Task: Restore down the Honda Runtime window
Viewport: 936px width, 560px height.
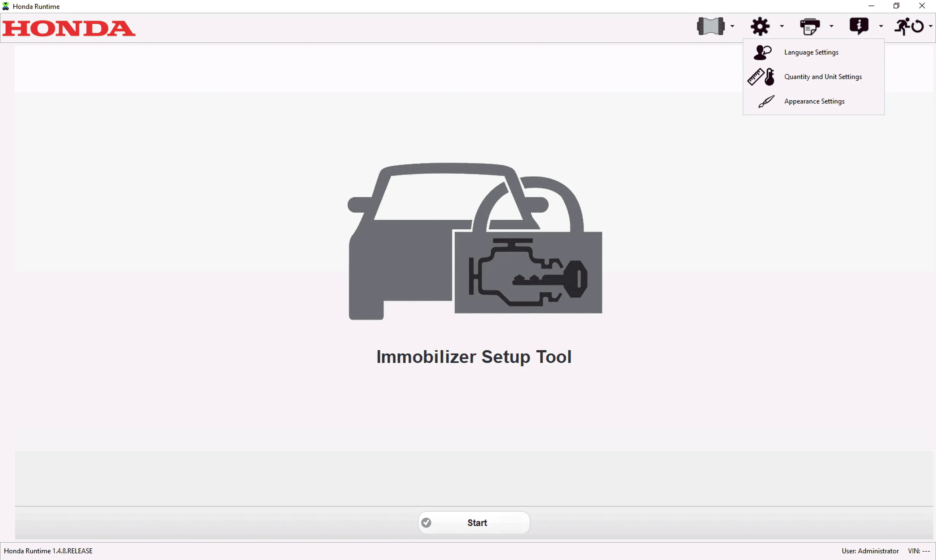Action: (896, 6)
